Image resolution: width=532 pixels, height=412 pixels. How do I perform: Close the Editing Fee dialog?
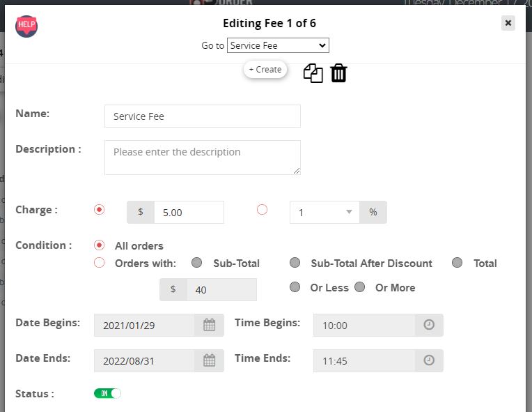(508, 23)
